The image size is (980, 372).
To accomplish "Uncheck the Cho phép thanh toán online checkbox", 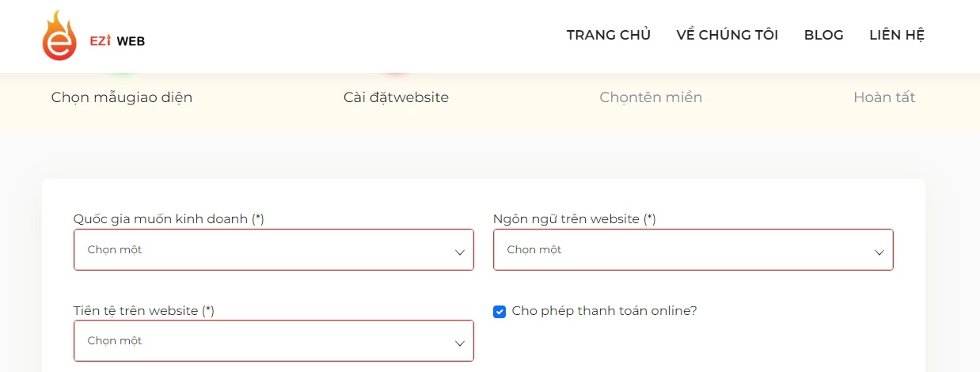I will click(x=499, y=312).
